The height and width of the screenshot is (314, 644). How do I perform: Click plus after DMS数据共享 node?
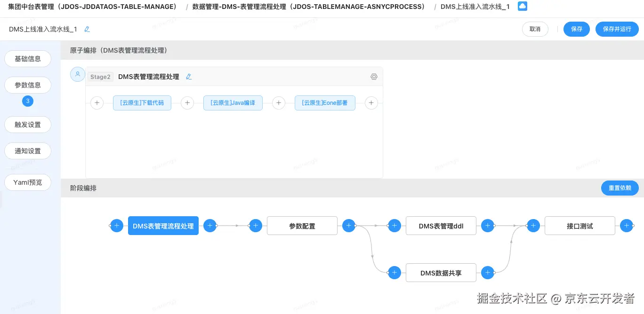coord(488,273)
